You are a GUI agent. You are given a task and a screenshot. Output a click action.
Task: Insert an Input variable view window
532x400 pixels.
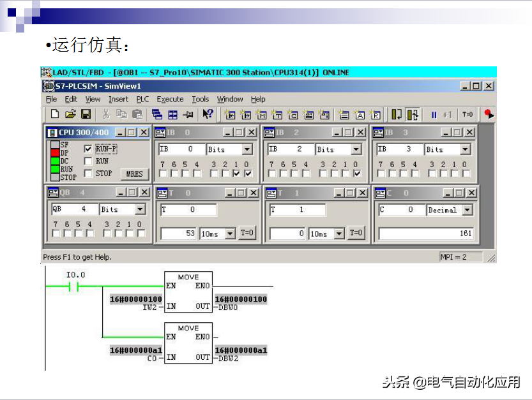(x=230, y=115)
